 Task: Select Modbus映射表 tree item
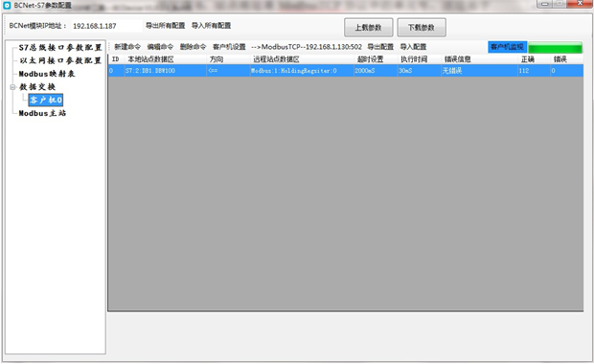[x=47, y=74]
